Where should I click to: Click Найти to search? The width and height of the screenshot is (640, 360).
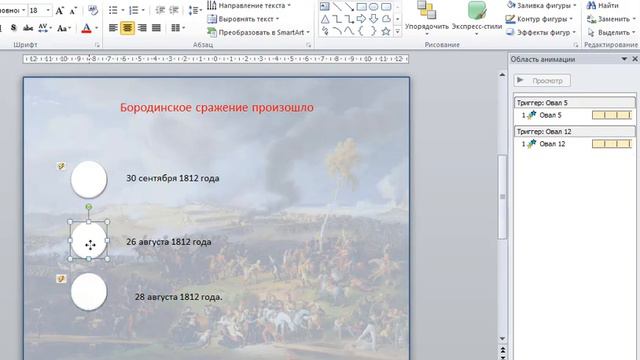[602, 6]
